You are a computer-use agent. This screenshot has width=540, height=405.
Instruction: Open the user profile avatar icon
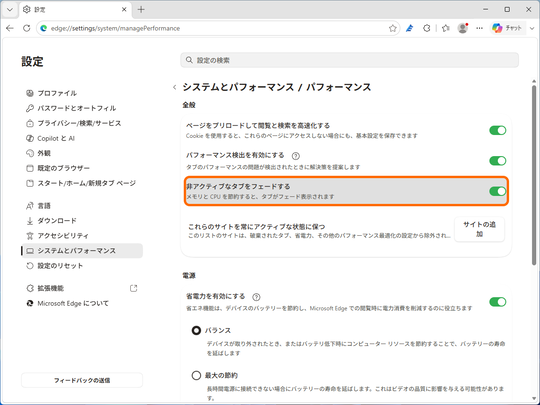pyautogui.click(x=463, y=28)
